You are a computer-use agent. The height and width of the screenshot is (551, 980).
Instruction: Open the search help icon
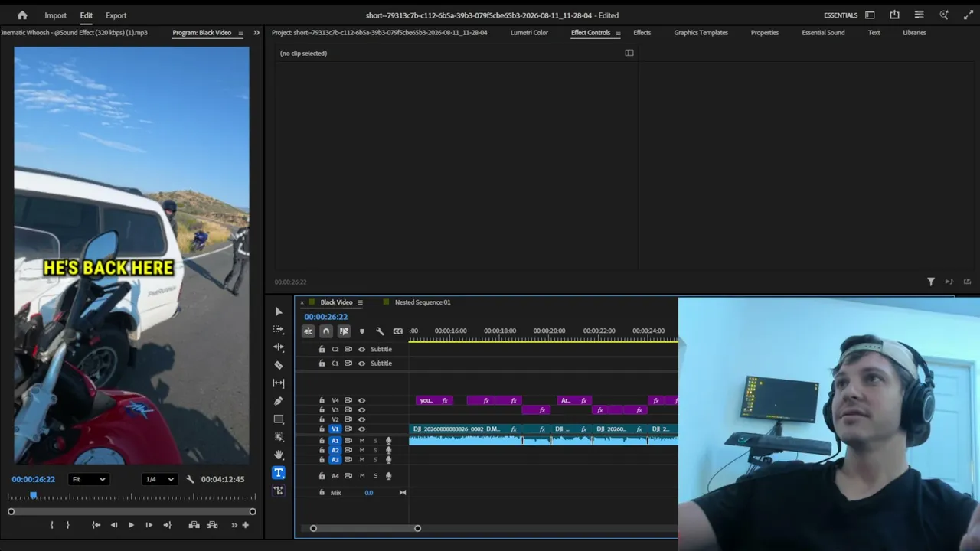pyautogui.click(x=944, y=15)
